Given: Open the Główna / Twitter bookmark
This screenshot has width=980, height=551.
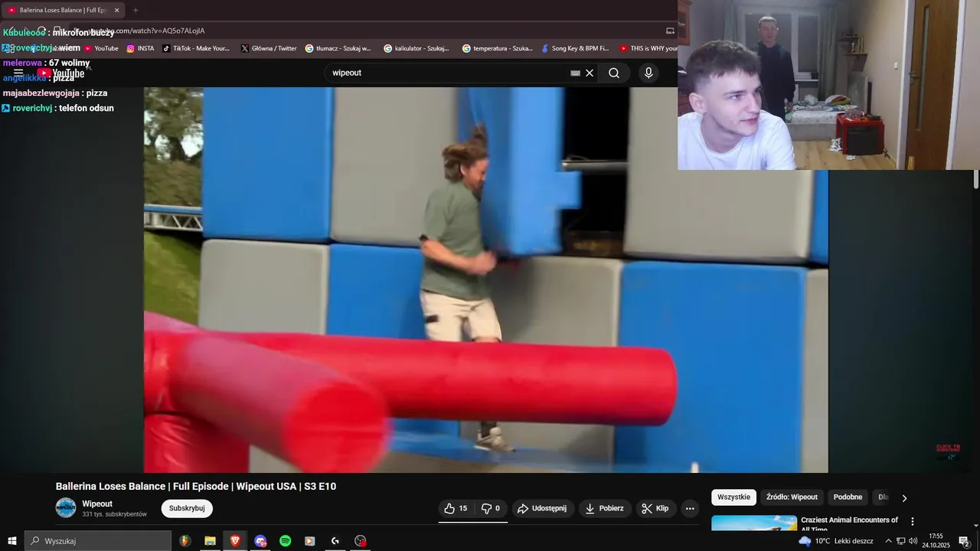Looking at the screenshot, I should point(268,48).
